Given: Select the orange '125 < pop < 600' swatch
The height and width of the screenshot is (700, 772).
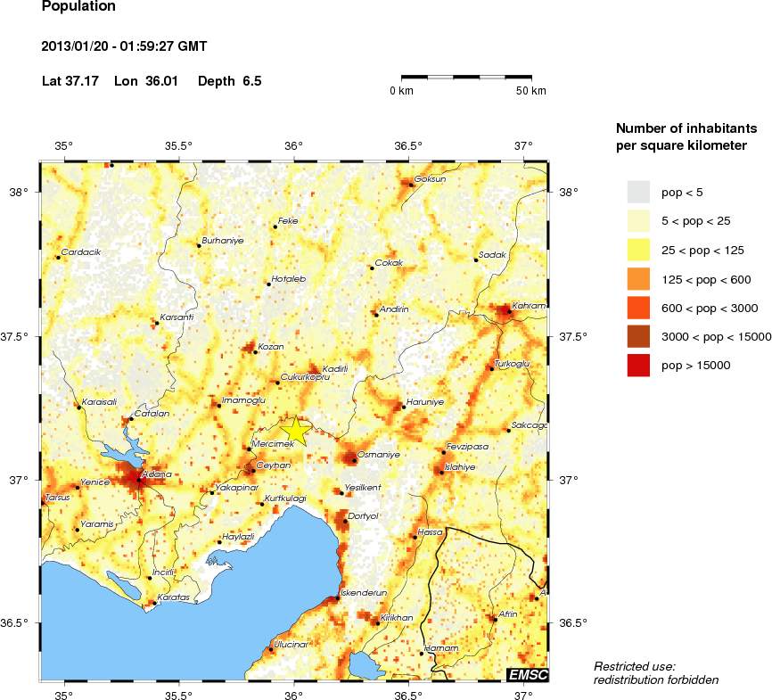Looking at the screenshot, I should point(638,279).
